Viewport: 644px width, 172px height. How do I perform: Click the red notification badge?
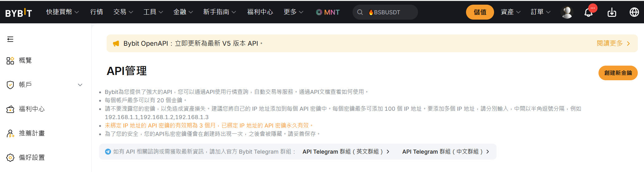(x=593, y=8)
